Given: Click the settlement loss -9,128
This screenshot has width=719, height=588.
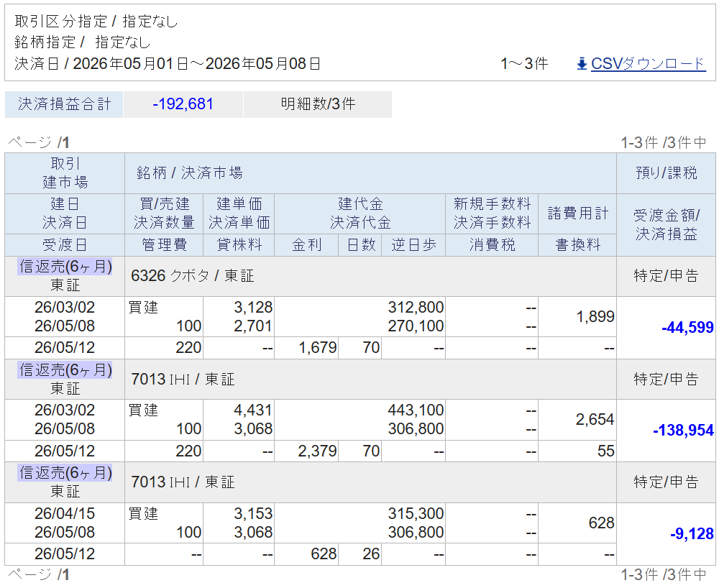Looking at the screenshot, I should (x=692, y=534).
